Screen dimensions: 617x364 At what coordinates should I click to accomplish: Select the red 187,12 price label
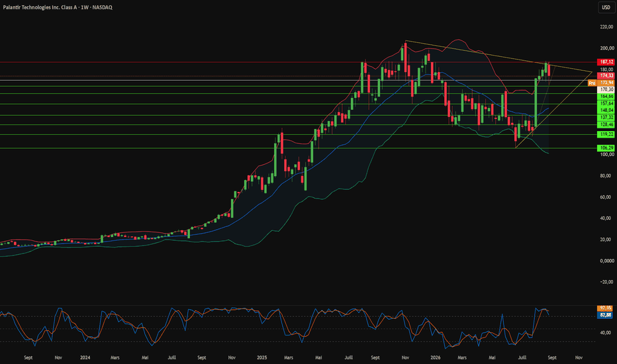[x=606, y=62]
